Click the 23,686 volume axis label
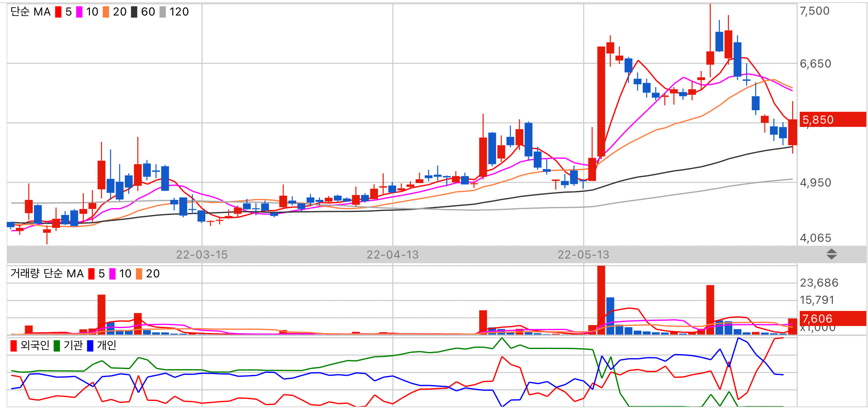This screenshot has width=868, height=411. [x=819, y=283]
